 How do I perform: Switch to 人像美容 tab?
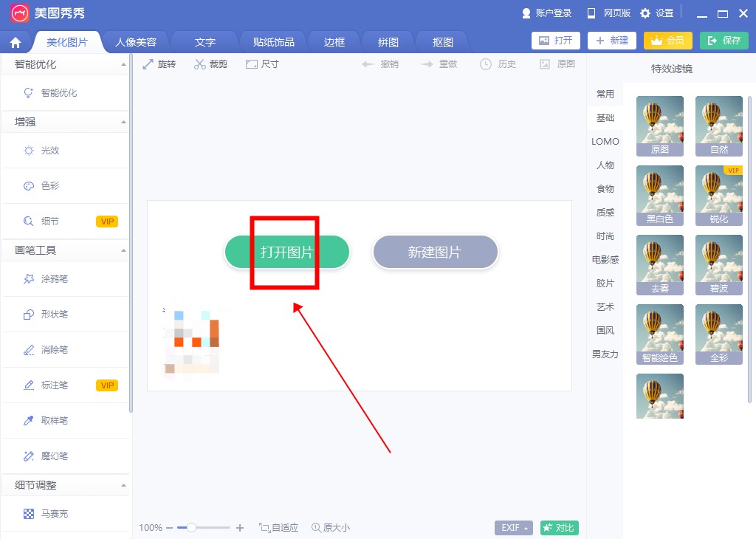tap(136, 42)
